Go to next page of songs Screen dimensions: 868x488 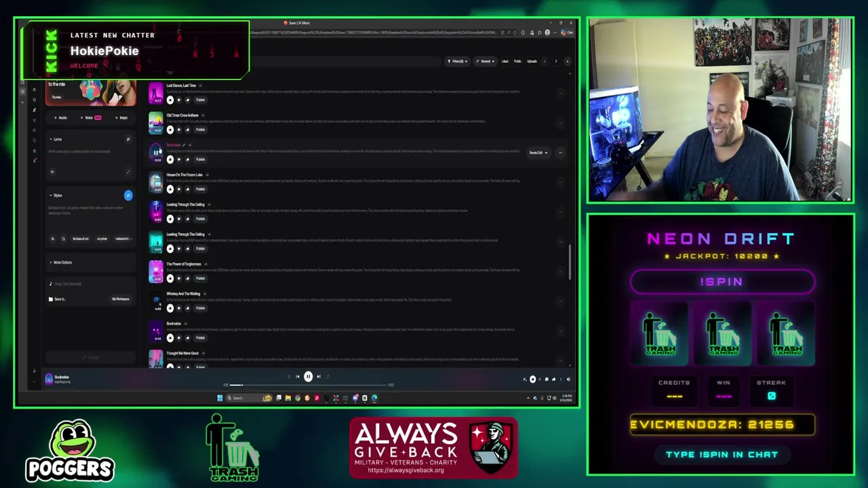tap(568, 61)
